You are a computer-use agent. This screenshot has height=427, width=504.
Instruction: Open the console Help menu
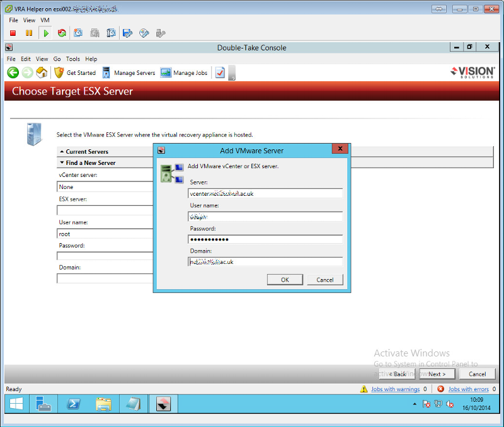(91, 59)
